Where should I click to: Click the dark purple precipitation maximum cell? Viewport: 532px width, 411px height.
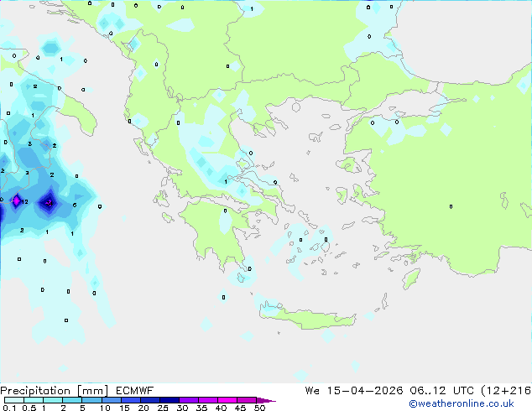50,203
